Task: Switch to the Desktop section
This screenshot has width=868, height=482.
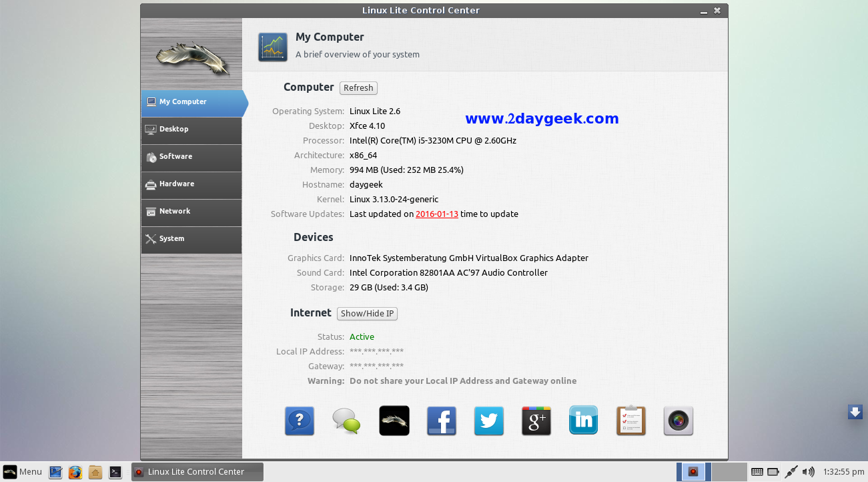Action: point(191,130)
